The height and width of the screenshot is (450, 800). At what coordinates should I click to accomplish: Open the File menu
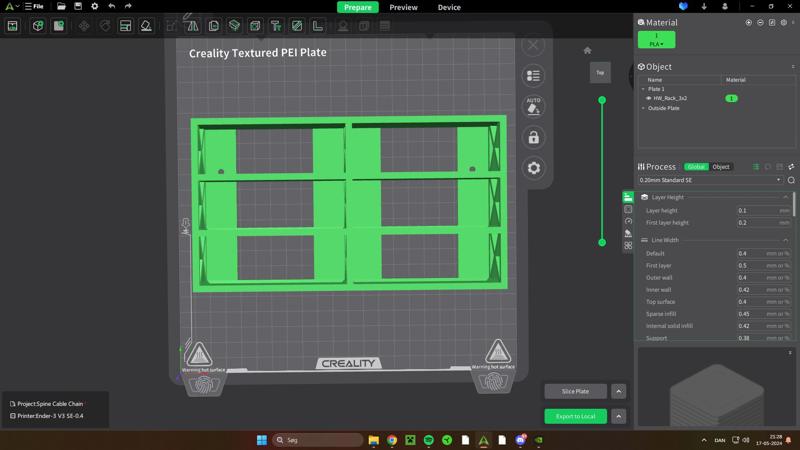36,7
